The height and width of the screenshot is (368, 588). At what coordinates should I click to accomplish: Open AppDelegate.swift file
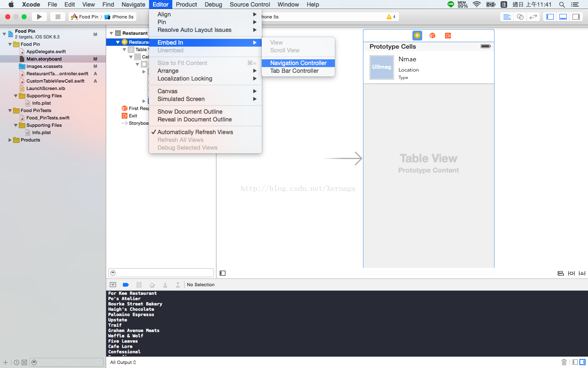tap(46, 52)
